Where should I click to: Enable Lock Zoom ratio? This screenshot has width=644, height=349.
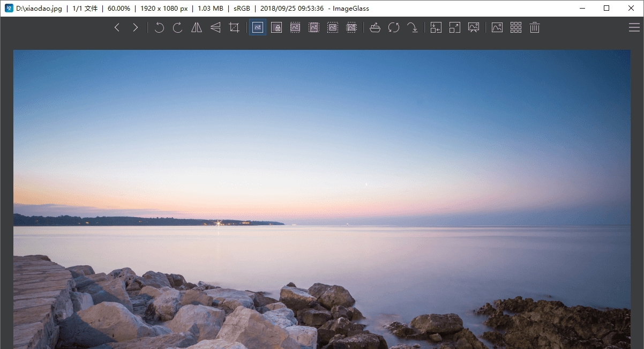tap(276, 27)
